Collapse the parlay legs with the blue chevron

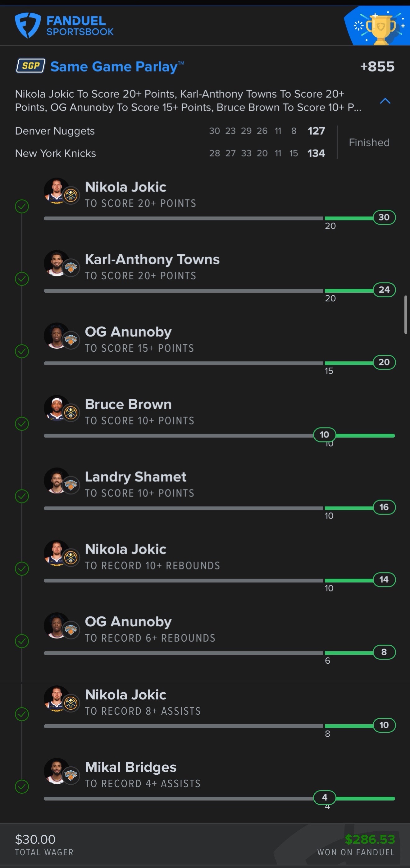point(385,101)
